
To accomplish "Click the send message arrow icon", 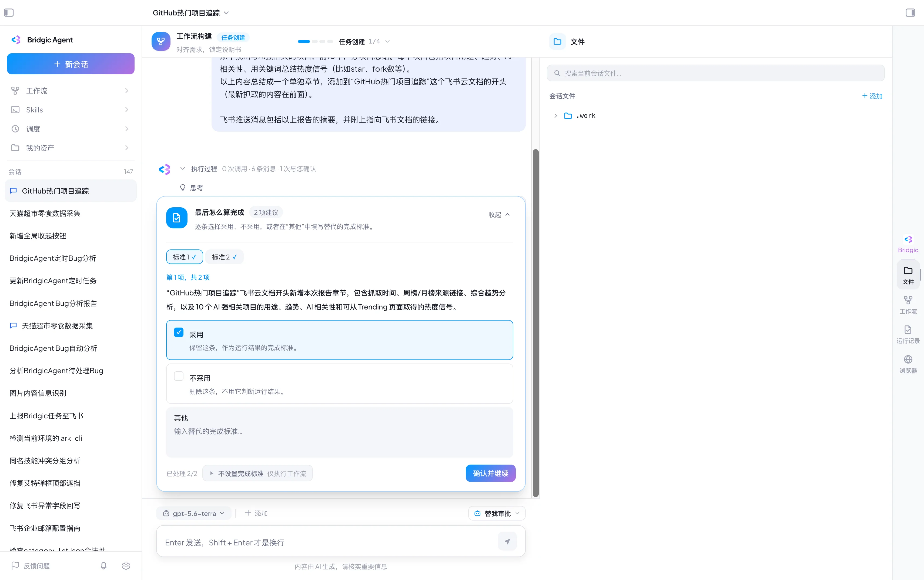I will pos(507,542).
